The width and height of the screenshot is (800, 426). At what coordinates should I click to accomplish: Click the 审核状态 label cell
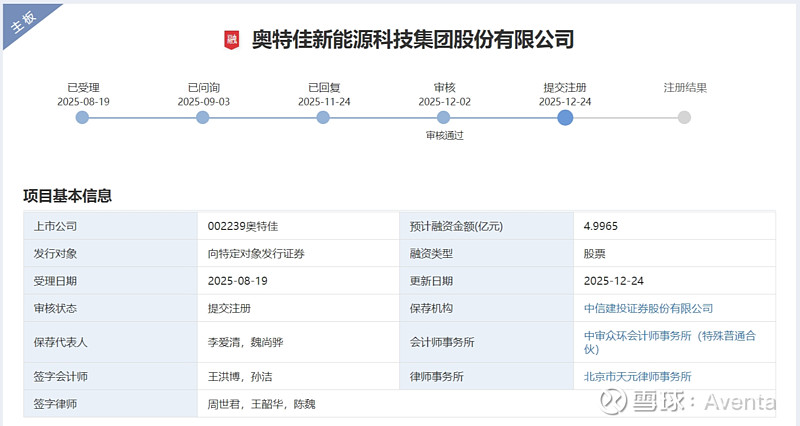pos(111,308)
